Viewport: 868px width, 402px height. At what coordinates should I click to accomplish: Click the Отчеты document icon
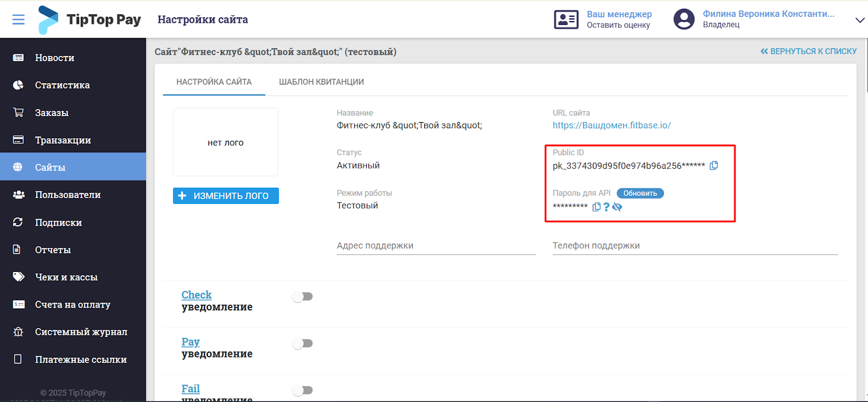[17, 250]
